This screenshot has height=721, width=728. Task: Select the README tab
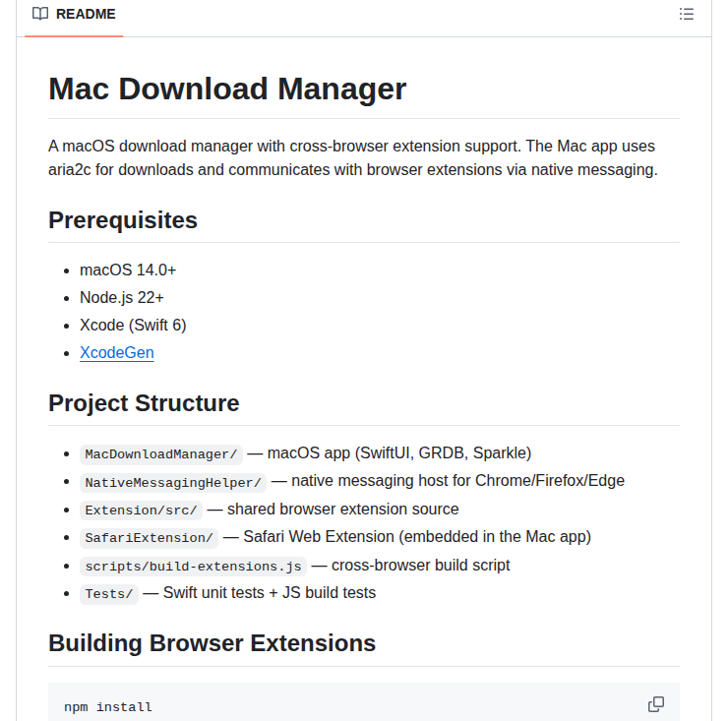click(74, 14)
